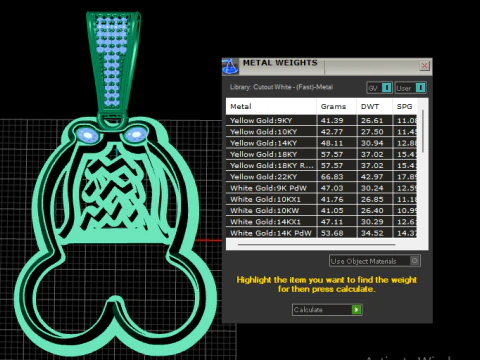Select the Yellow Gold:10KY row
This screenshot has width=480, height=360.
(321, 132)
